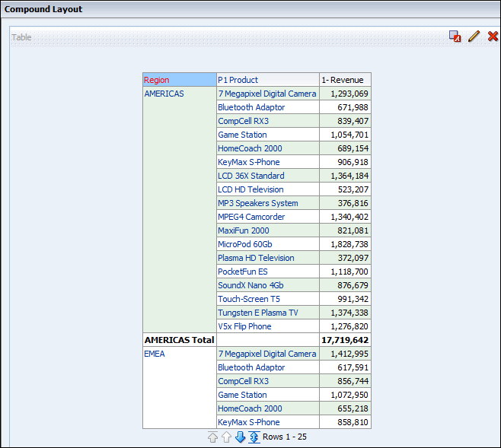Open EMEA 7 Megapixel Digital Camera link

coord(267,354)
